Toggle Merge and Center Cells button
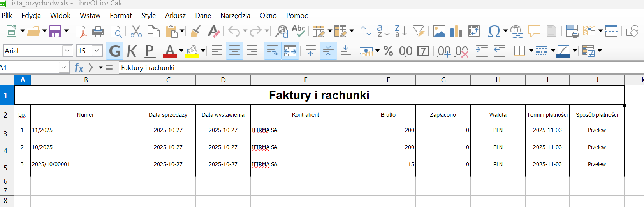Viewport: 644px width, 207px height. click(x=290, y=51)
